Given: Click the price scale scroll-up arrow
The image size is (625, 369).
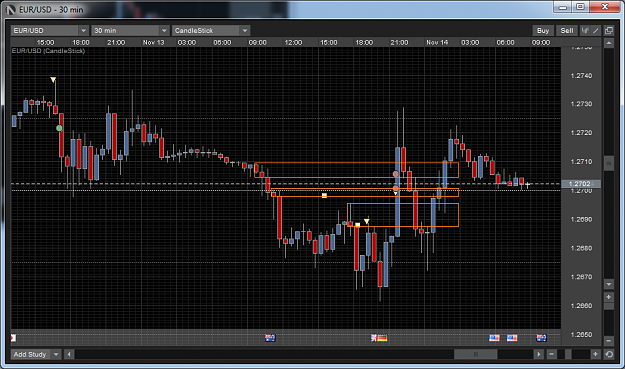Looking at the screenshot, I should (609, 43).
